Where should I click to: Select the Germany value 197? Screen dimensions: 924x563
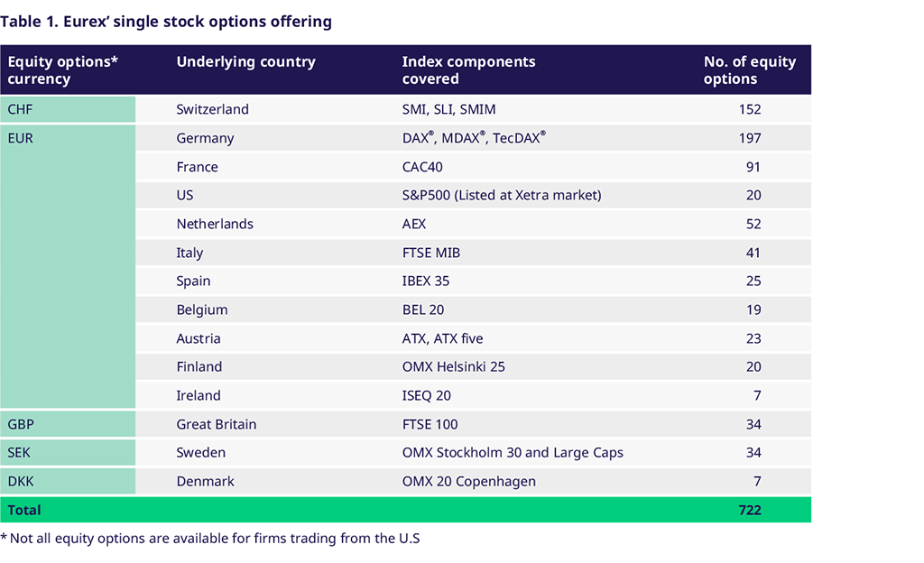748,138
